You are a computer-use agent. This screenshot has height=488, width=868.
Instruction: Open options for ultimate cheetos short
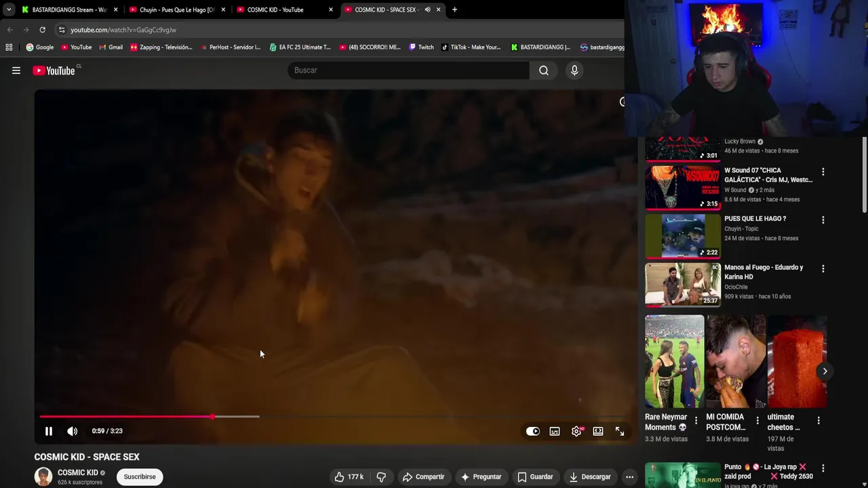point(818,421)
